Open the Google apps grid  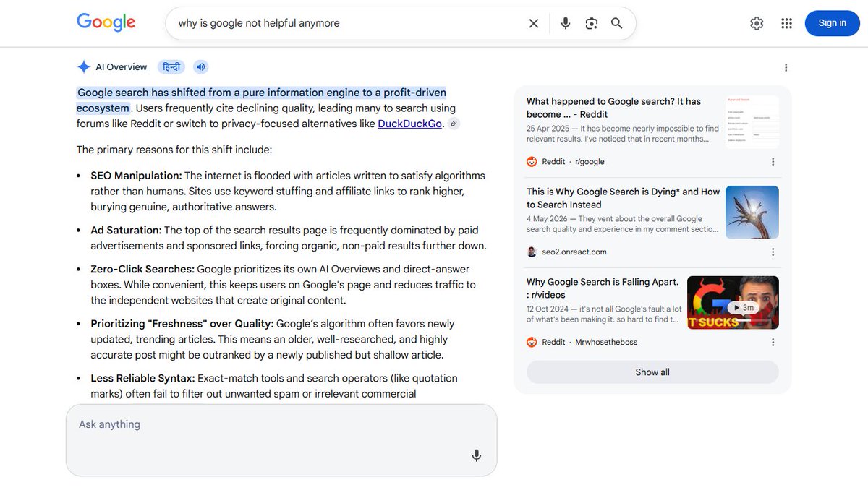point(787,23)
